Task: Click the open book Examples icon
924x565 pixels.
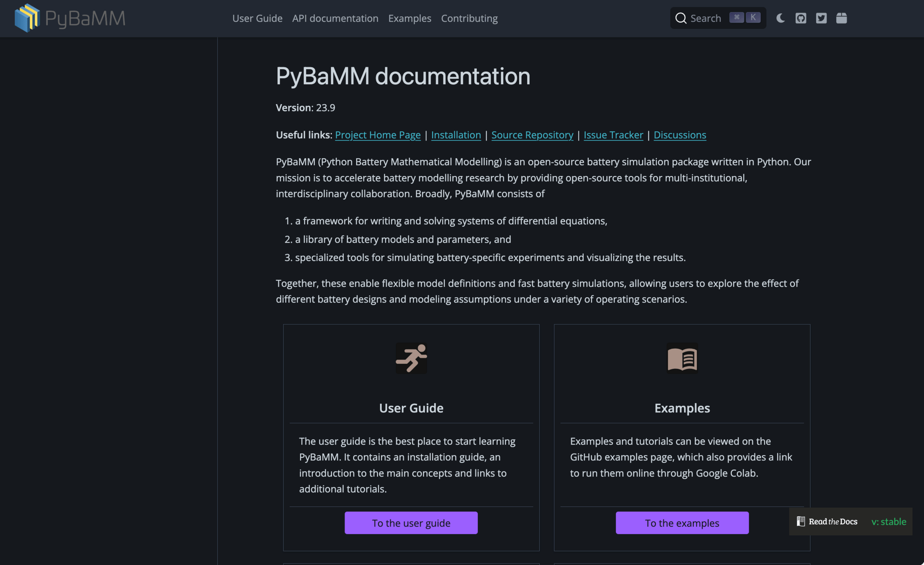Action: coord(682,358)
